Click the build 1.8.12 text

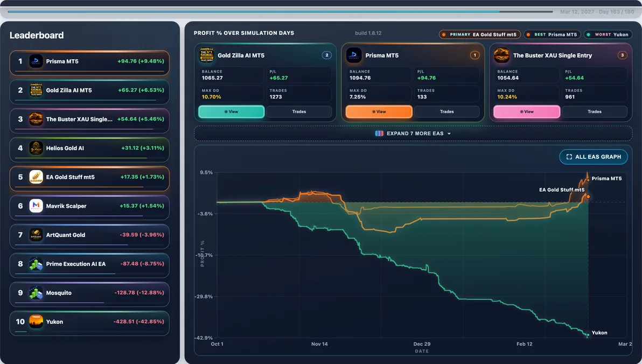tap(368, 33)
